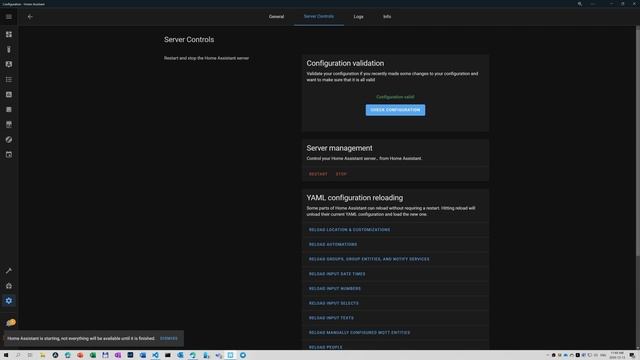Open the HACS store sidebar icon

9,124
